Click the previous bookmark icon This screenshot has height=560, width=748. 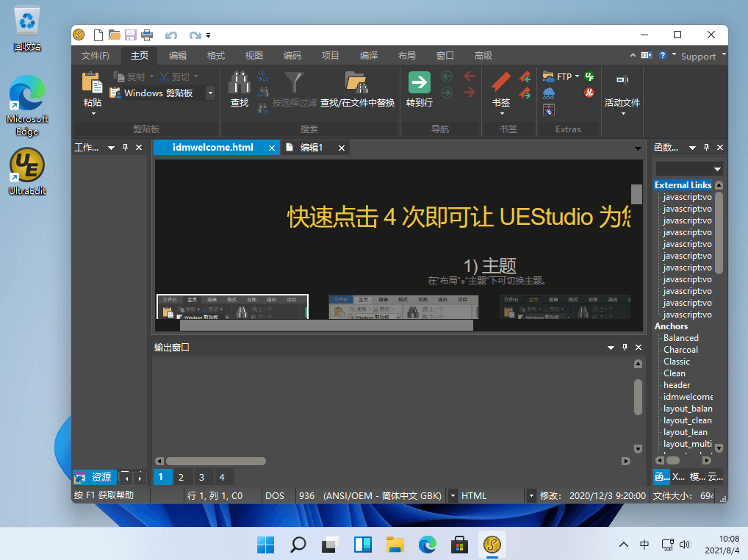pyautogui.click(x=525, y=76)
